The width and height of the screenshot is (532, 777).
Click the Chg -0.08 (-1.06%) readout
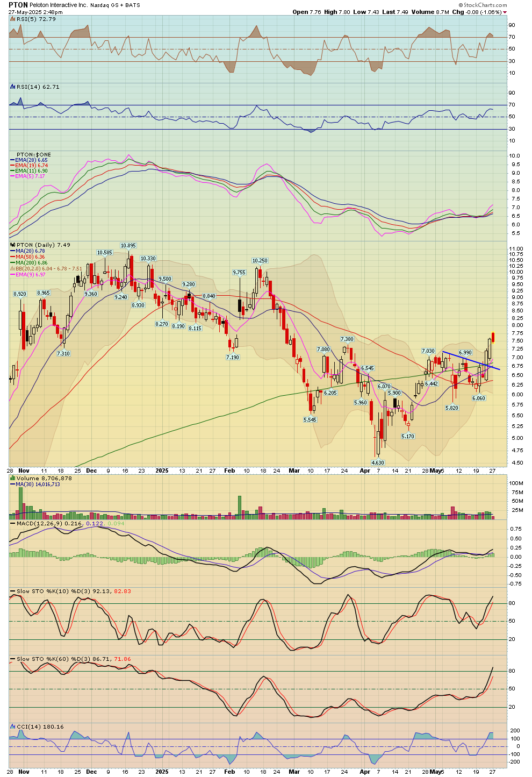tap(477, 12)
